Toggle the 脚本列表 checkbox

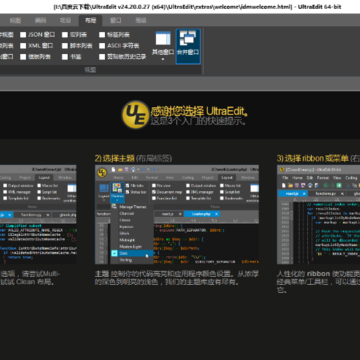pyautogui.click(x=64, y=46)
